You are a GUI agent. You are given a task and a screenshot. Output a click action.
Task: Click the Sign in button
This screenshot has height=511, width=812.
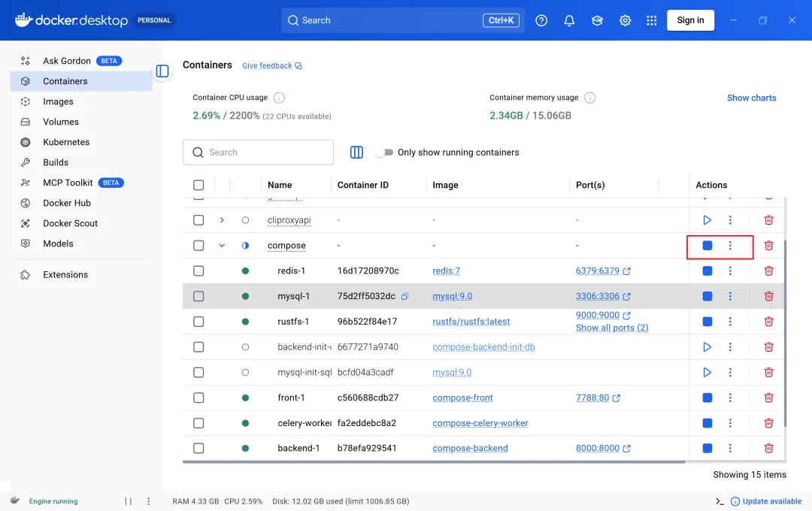[x=690, y=20]
